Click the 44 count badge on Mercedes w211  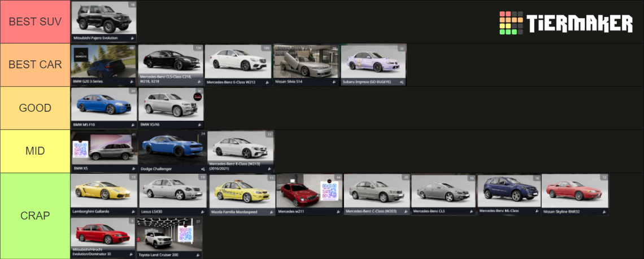(338, 177)
